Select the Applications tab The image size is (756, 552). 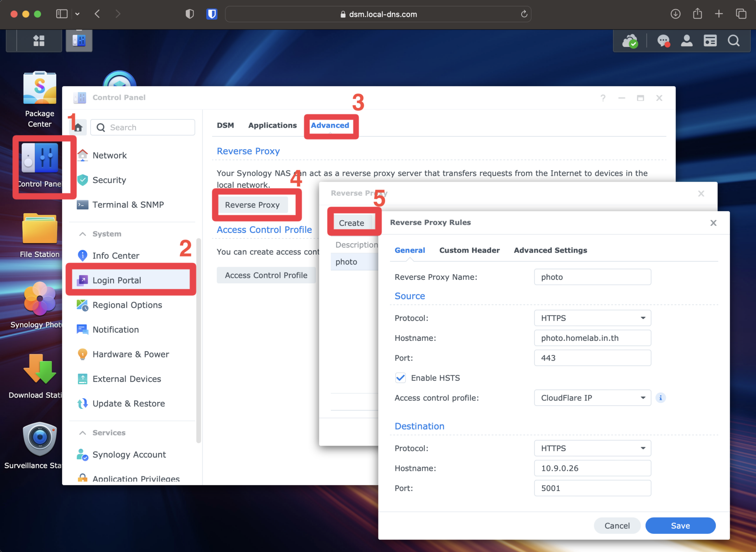(272, 125)
